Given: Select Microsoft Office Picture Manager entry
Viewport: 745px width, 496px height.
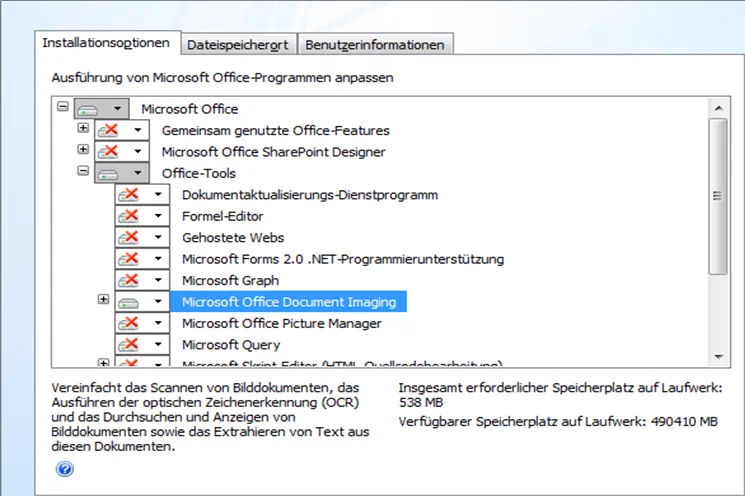Looking at the screenshot, I should point(281,323).
